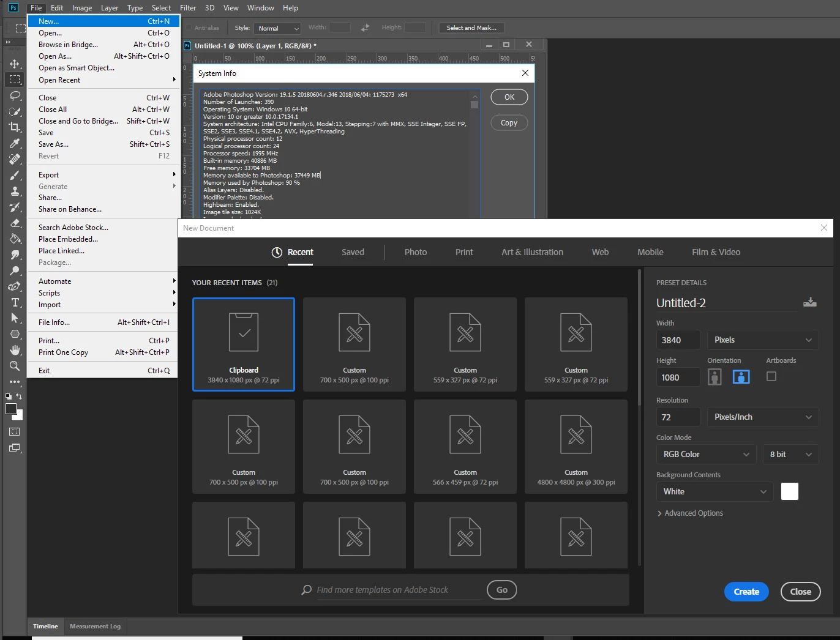Image resolution: width=840 pixels, height=640 pixels.
Task: Select the Eraser tool
Action: (15, 223)
